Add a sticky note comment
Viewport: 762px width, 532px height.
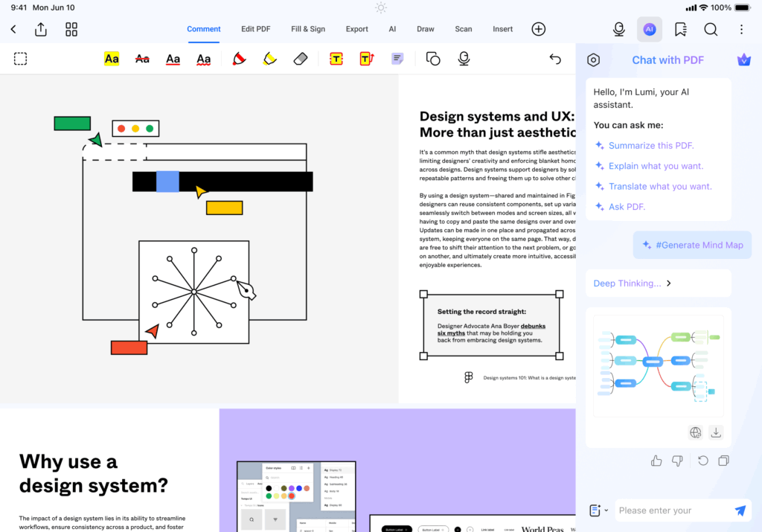pyautogui.click(x=397, y=59)
